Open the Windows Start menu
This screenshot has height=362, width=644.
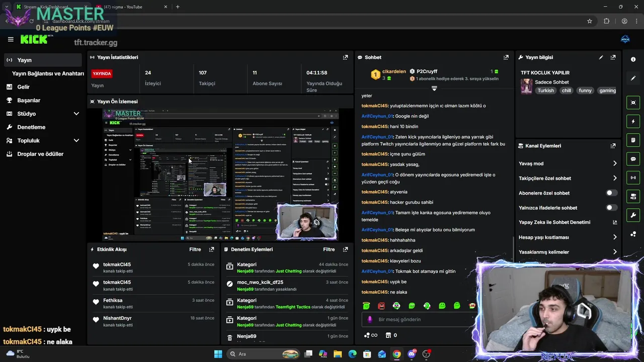[x=218, y=354]
